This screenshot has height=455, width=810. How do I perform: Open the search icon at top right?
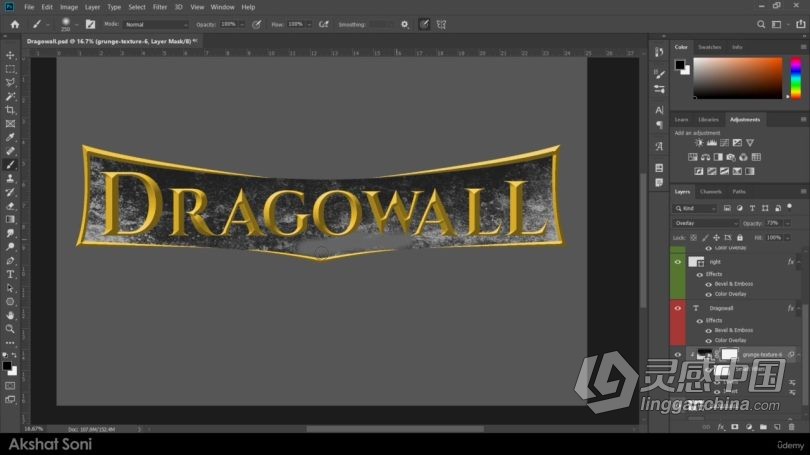pyautogui.click(x=761, y=24)
